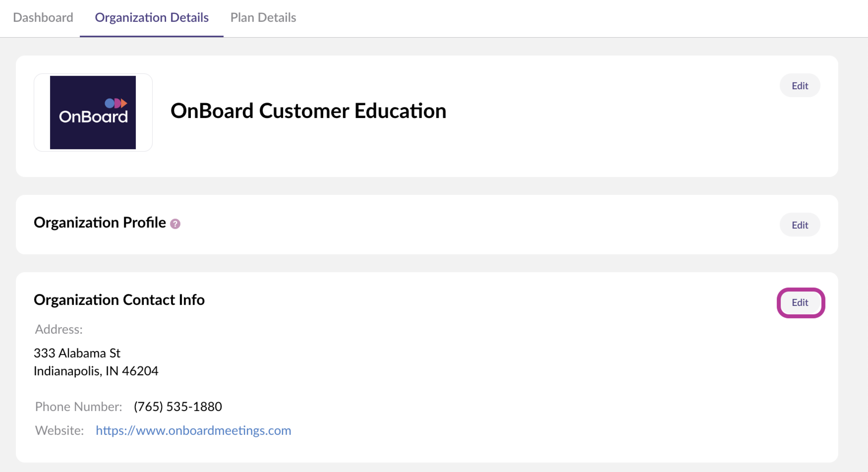Click the colored shapes in OnBoard logo
The width and height of the screenshot is (868, 472).
click(116, 103)
